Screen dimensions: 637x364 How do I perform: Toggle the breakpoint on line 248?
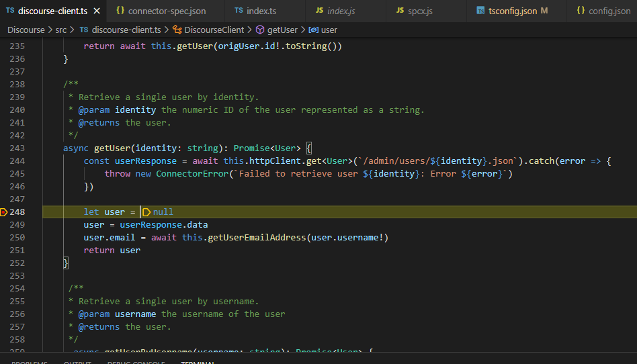tap(3, 212)
